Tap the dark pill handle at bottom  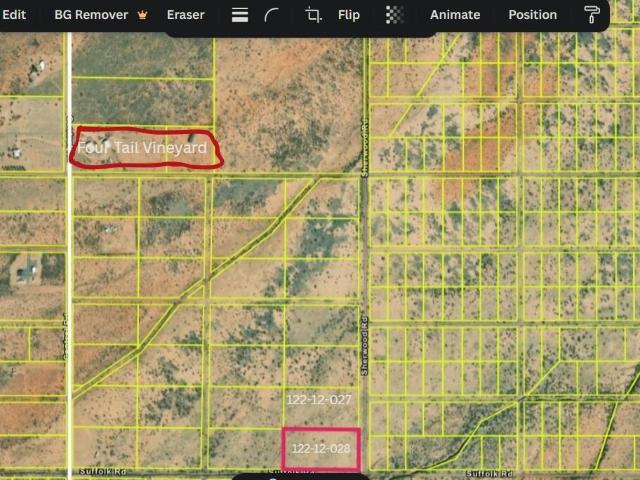pyautogui.click(x=300, y=477)
